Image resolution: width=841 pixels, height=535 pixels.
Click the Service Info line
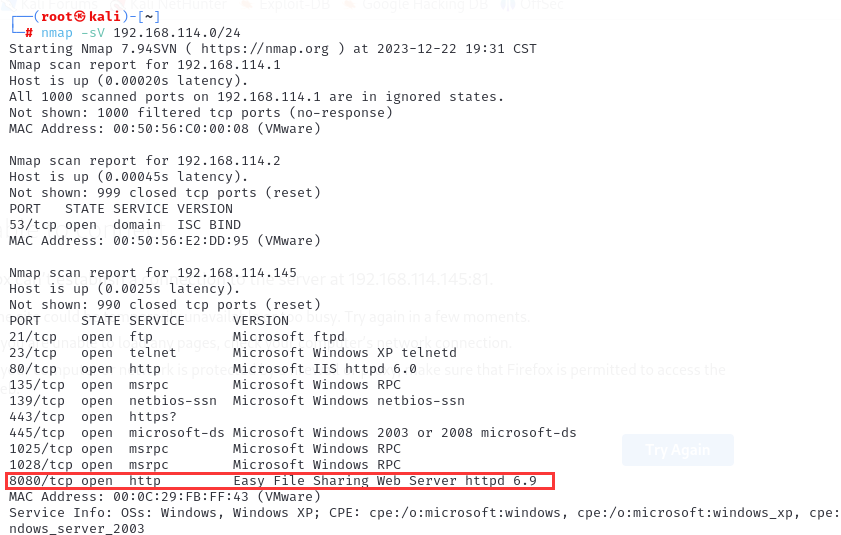(420, 513)
